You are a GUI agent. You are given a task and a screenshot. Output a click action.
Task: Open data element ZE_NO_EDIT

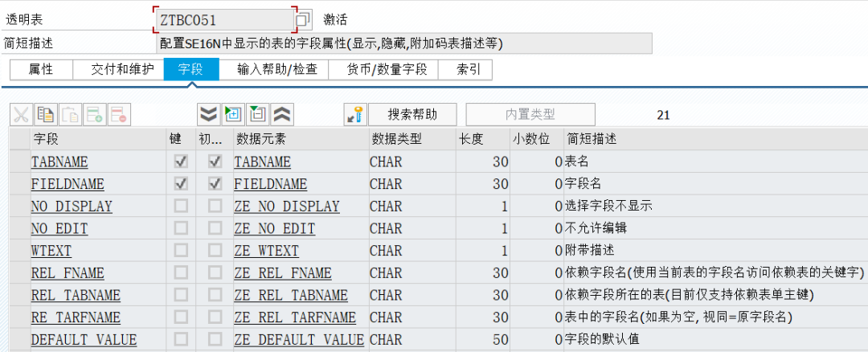click(275, 228)
